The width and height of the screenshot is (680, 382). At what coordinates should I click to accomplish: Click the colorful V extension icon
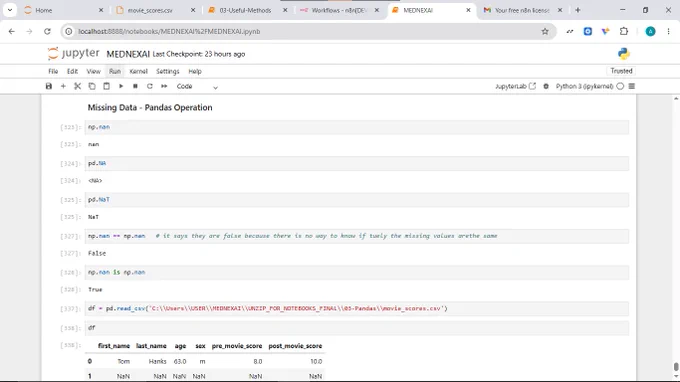pos(605,31)
